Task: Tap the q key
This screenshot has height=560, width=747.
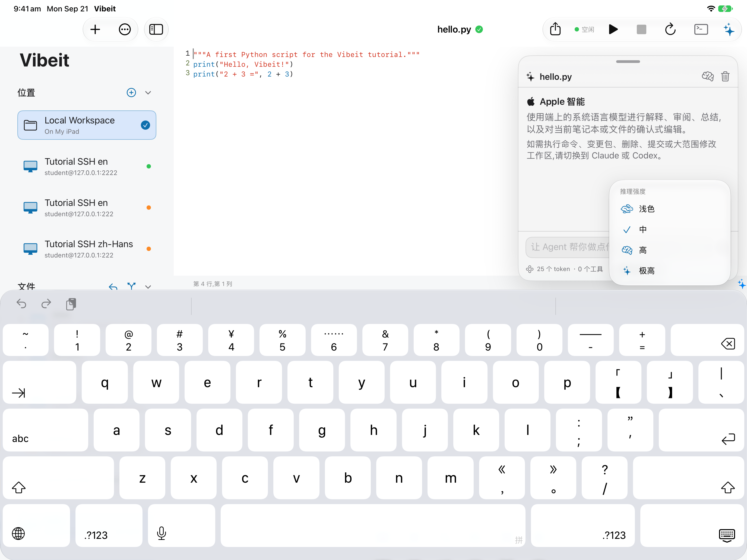Action: [105, 382]
